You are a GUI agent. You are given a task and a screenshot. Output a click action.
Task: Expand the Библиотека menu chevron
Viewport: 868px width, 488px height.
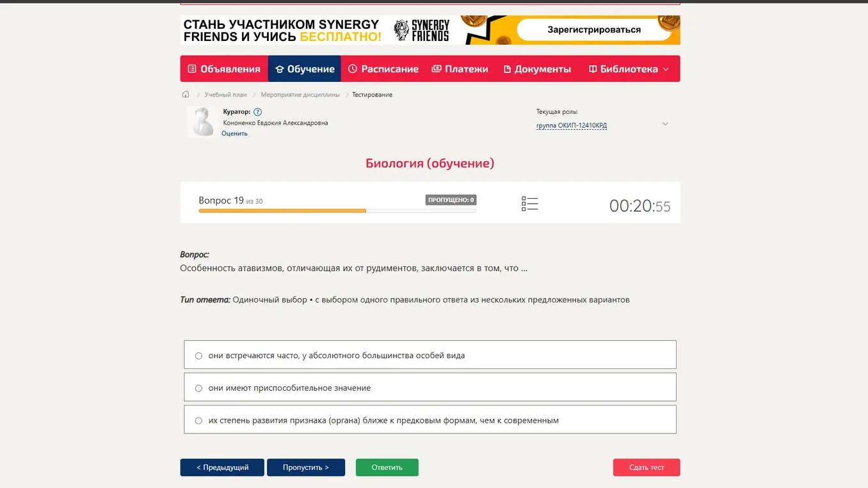click(666, 69)
